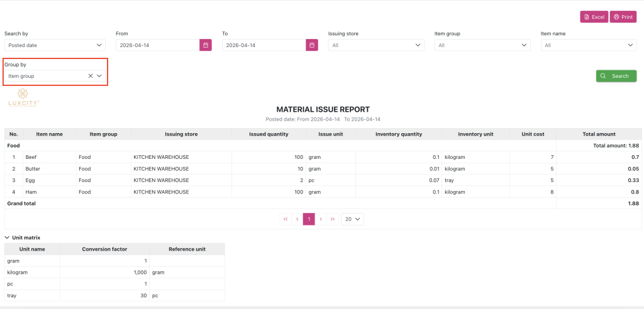Select page 1 in pagination
The image size is (644, 309).
click(x=309, y=219)
